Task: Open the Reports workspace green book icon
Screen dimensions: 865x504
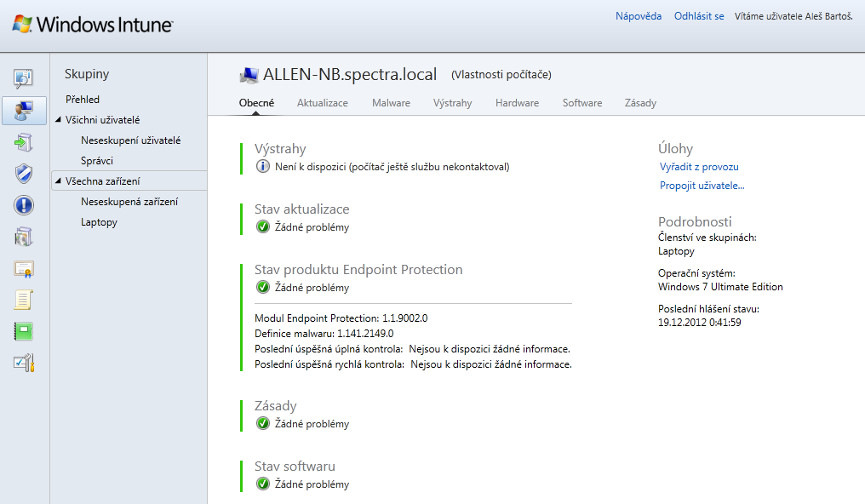Action: [x=24, y=331]
